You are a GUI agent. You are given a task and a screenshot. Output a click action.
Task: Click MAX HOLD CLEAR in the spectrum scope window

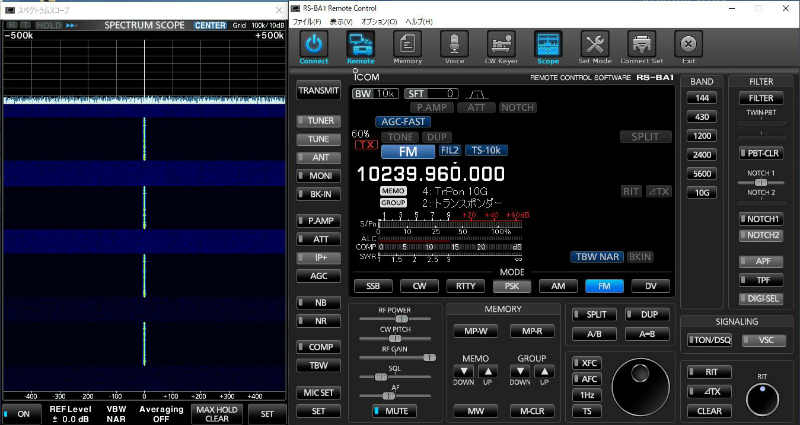click(217, 414)
